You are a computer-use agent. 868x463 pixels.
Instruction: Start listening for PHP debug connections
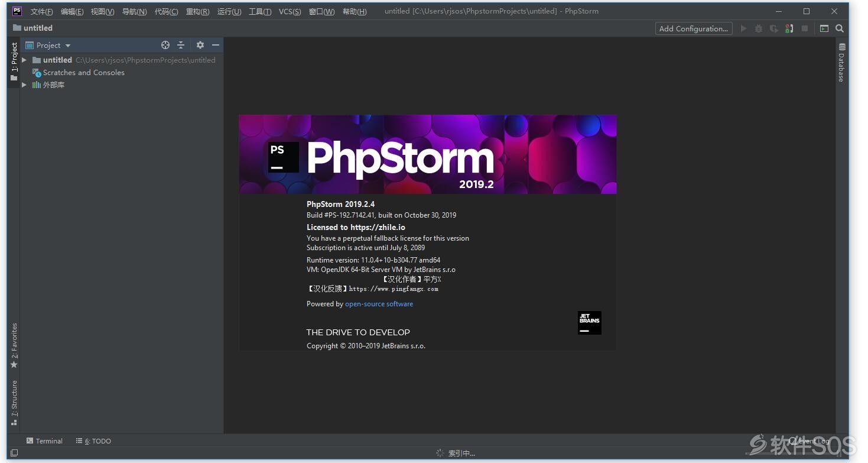coord(789,28)
